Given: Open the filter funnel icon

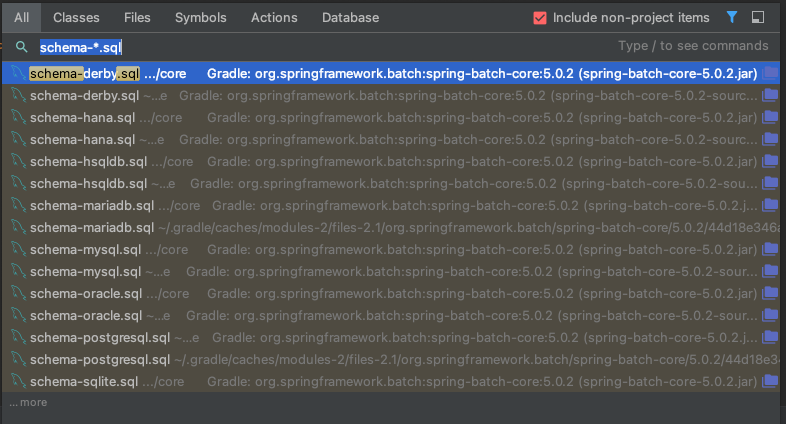Looking at the screenshot, I should pos(732,18).
